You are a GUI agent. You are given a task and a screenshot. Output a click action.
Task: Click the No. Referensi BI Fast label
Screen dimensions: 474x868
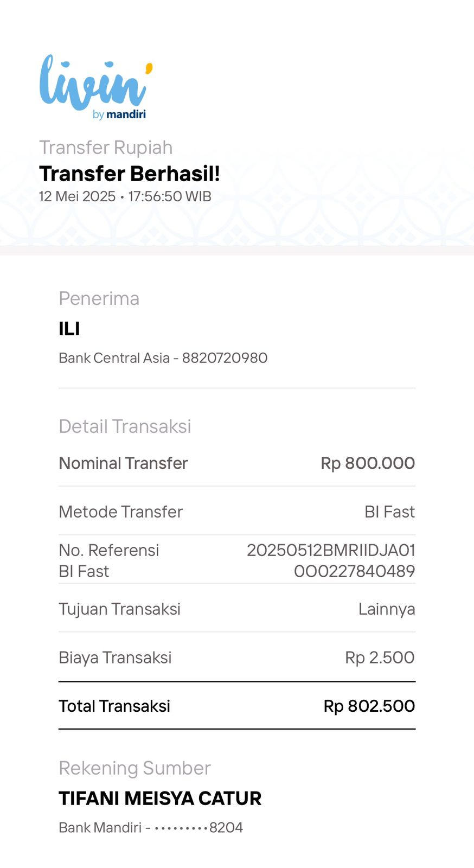coord(108,560)
